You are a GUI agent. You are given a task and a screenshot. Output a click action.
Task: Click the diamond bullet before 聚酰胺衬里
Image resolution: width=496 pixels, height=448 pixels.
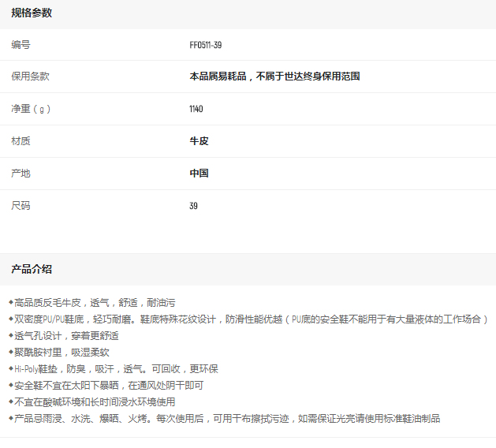coord(11,352)
